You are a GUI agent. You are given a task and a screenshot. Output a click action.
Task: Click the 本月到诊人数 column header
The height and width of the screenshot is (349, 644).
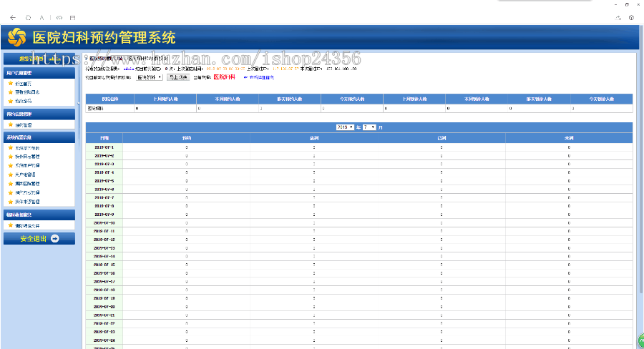[x=477, y=99]
